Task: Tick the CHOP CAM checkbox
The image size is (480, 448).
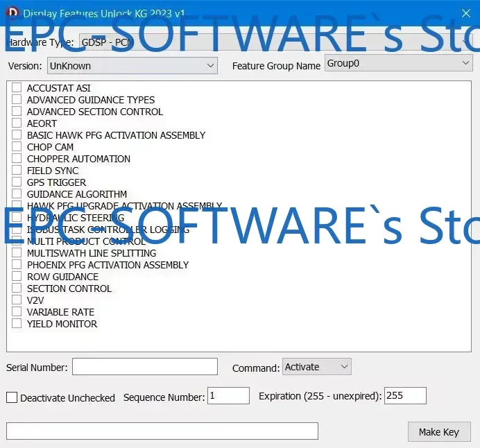Action: (x=17, y=146)
